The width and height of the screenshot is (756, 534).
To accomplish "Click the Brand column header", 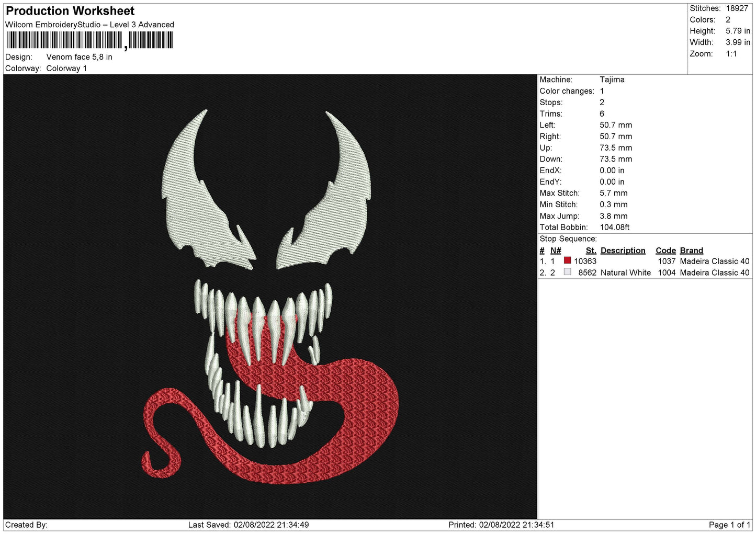I will click(x=691, y=251).
